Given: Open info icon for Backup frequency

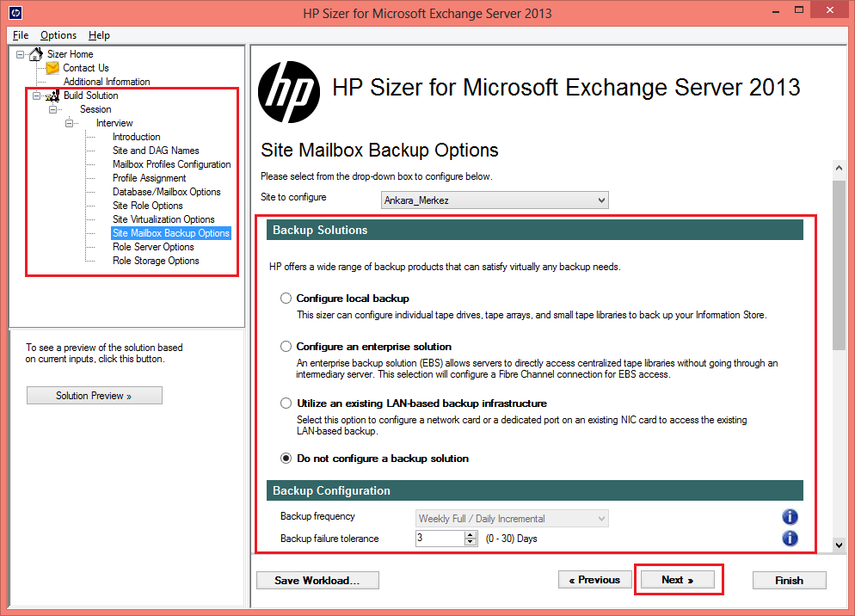Looking at the screenshot, I should click(790, 517).
